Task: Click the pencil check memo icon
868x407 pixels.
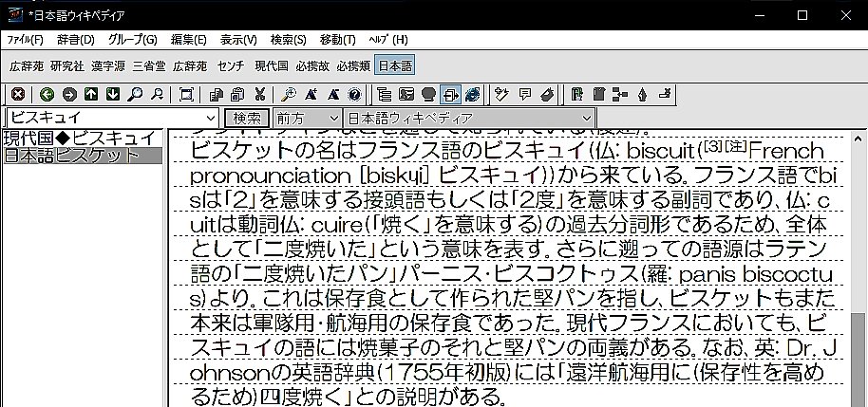Action: [502, 95]
